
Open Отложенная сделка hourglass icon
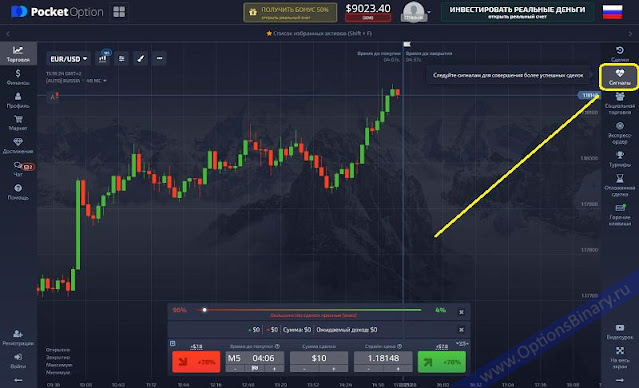[x=619, y=185]
